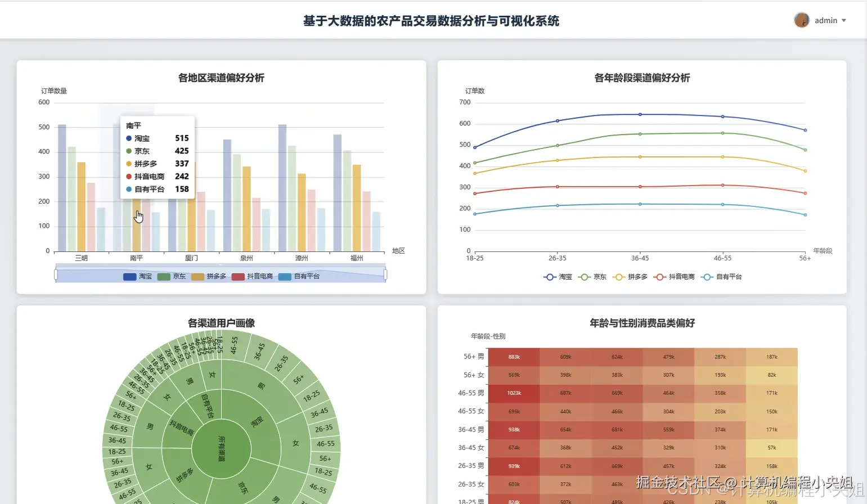The width and height of the screenshot is (867, 504).
Task: Select the 拼多多 sunburst segment
Action: click(x=185, y=475)
